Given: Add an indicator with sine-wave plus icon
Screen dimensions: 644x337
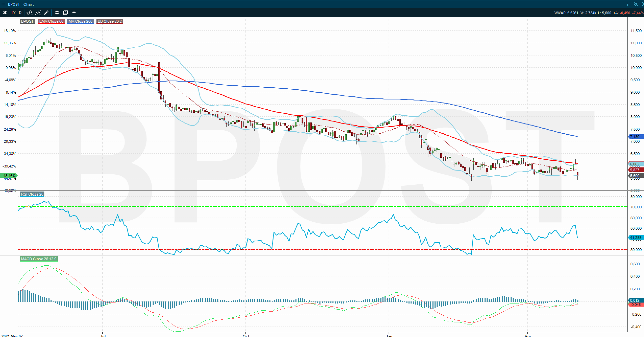Looking at the screenshot, I should 30,13.
